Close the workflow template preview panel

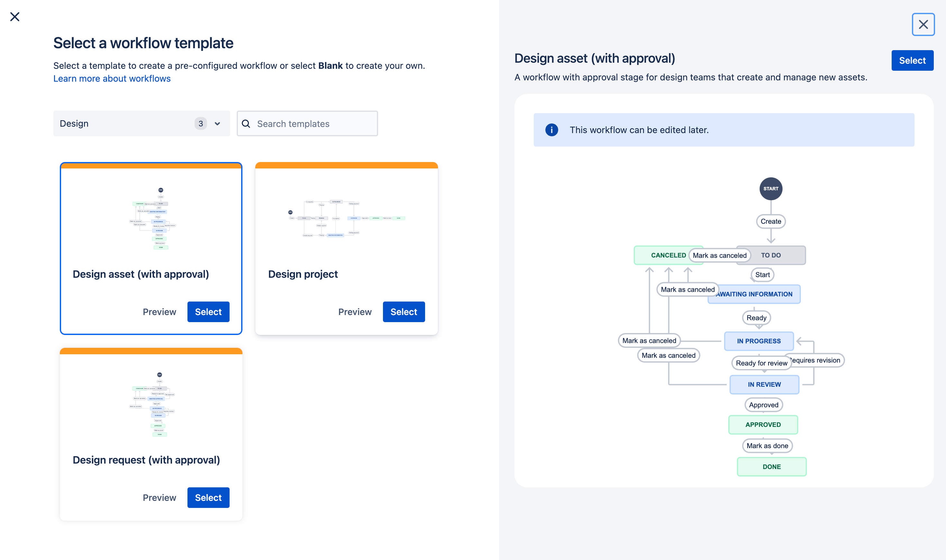(923, 25)
